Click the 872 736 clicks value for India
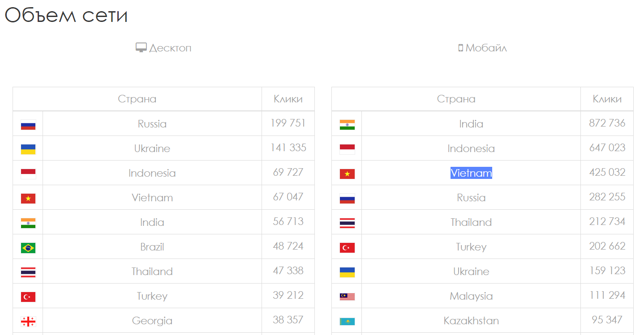 coord(607,123)
